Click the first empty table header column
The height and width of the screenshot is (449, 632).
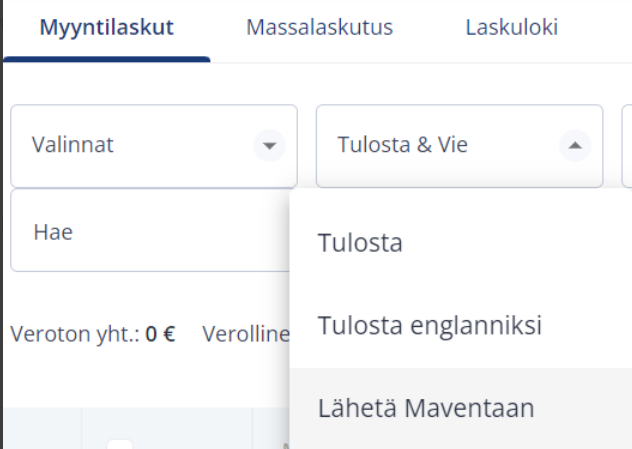(x=42, y=428)
